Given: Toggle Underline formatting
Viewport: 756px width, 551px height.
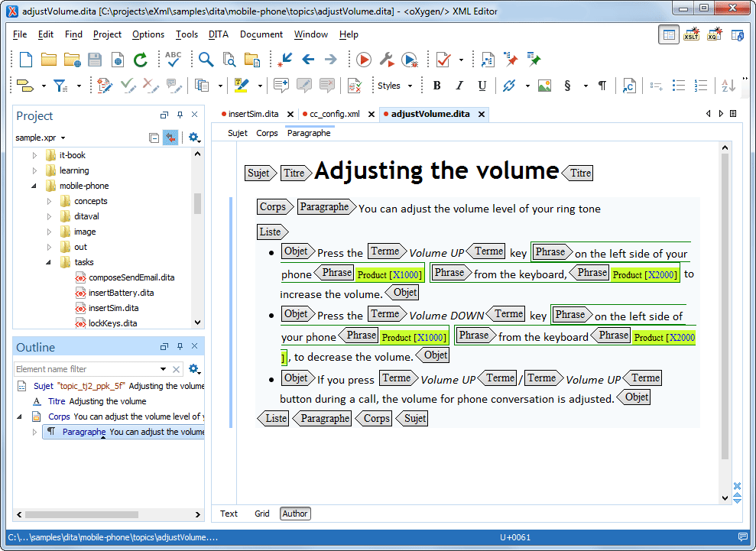Looking at the screenshot, I should click(x=482, y=86).
